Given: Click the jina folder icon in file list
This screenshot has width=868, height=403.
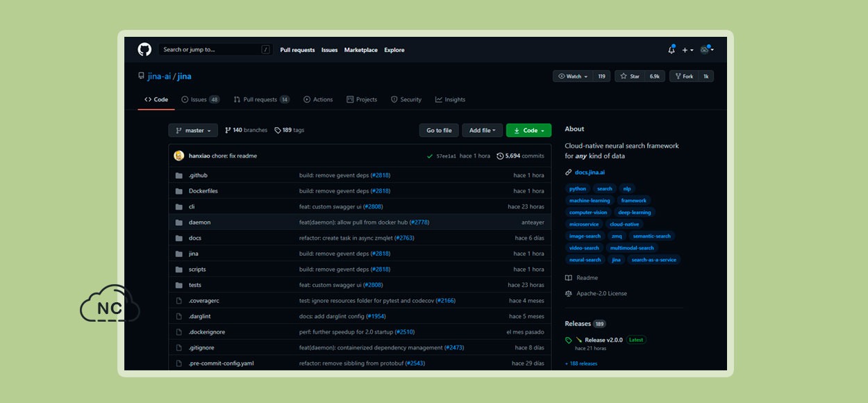Looking at the screenshot, I should (179, 254).
